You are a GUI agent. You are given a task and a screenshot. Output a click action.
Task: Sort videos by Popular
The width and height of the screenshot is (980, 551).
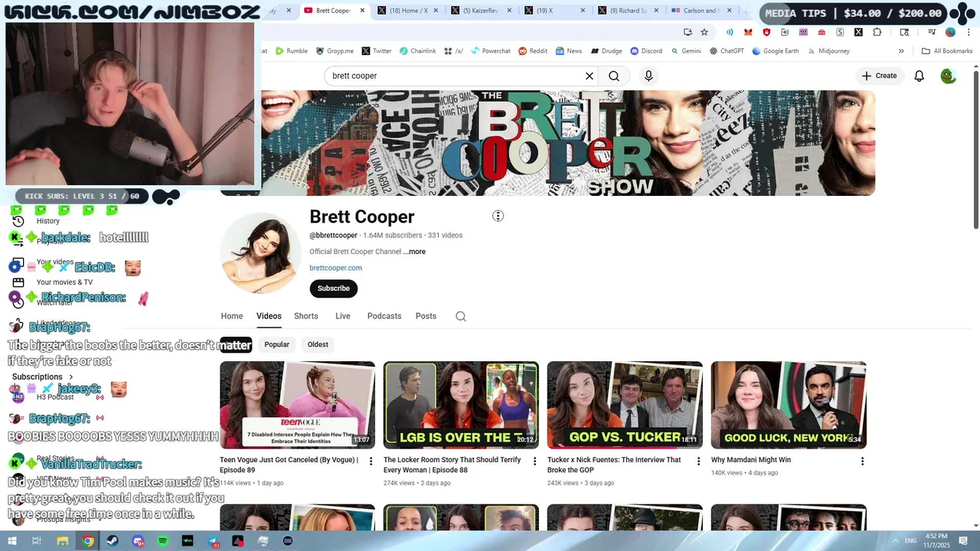276,344
